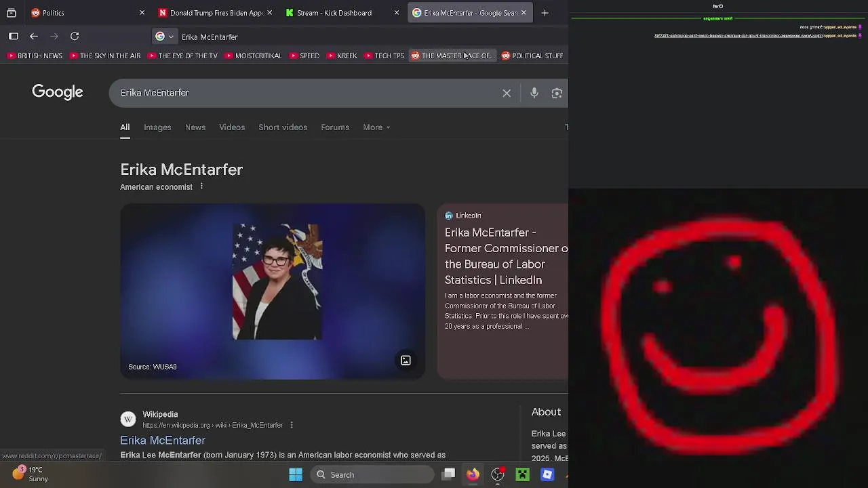Search by image with Google Lens

[x=557, y=94]
